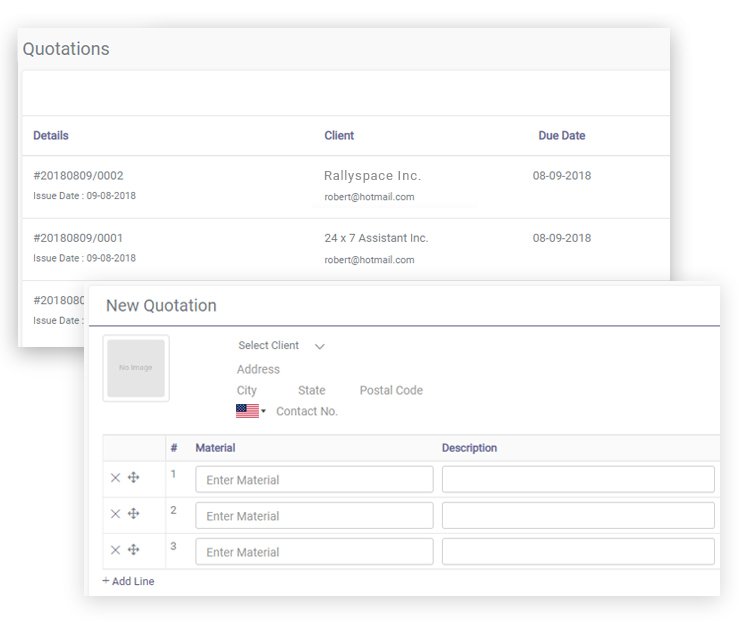
Task: Add a new line to the quotation
Action: coord(128,581)
